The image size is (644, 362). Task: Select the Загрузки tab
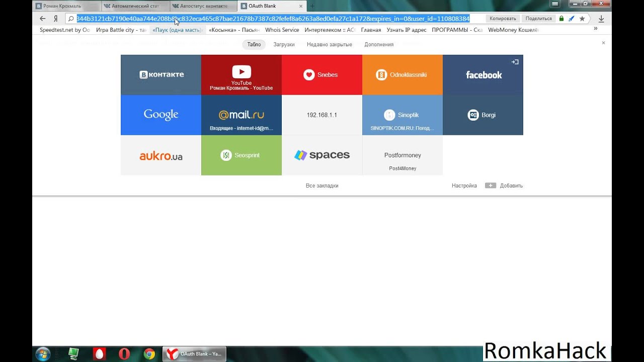click(284, 44)
